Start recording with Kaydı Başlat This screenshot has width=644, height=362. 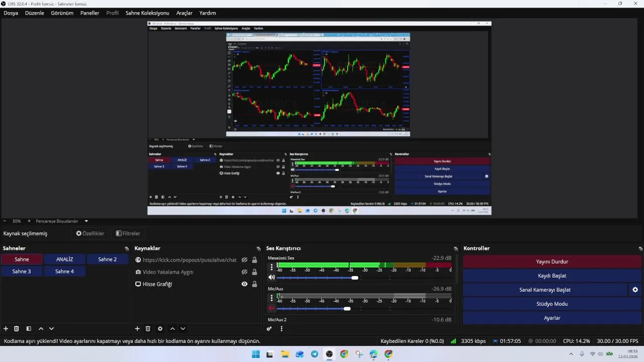[x=552, y=276]
